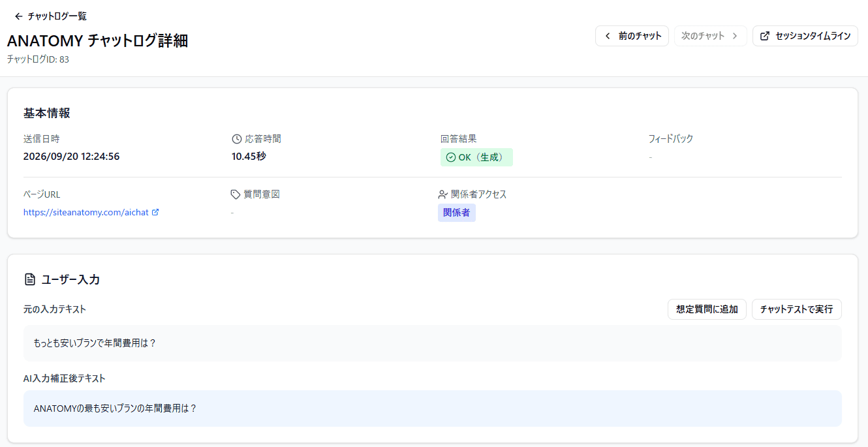Screen dimensions: 868x447
Task: Click the external link icon on セッションタイムライン
Action: (x=765, y=36)
